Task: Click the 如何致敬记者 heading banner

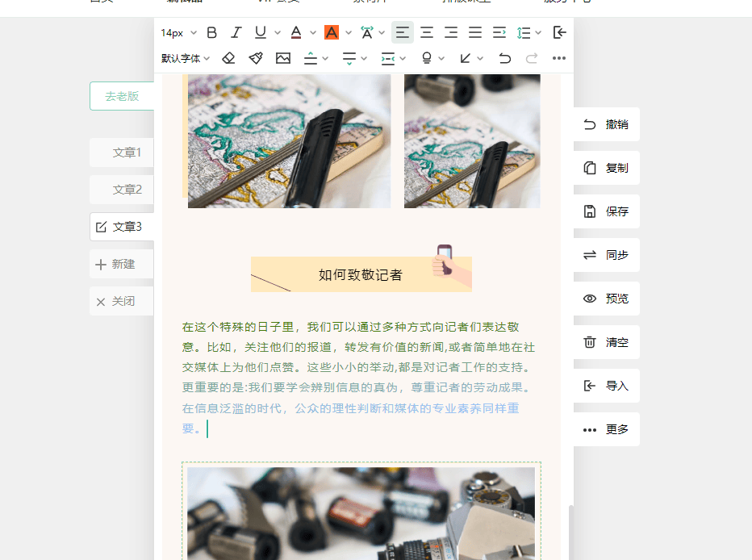Action: [361, 274]
